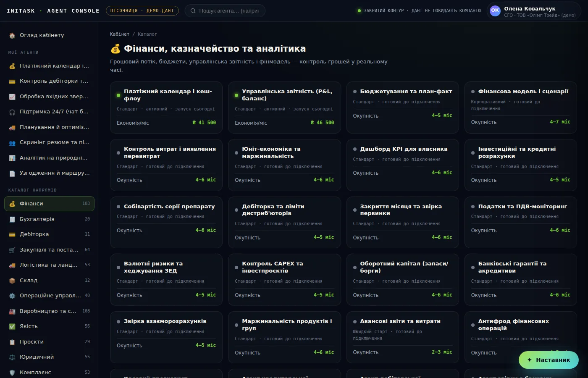
Task: Click the scales icon next to Юридичний
Action: tap(12, 357)
